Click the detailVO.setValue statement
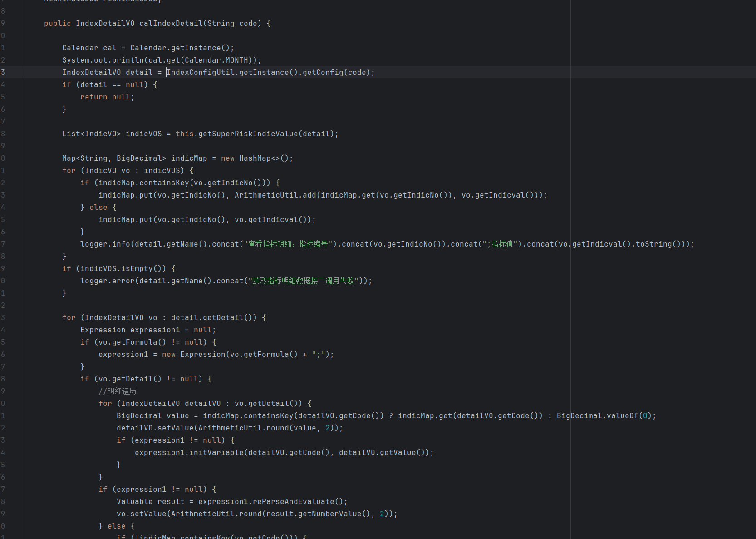Image resolution: width=756 pixels, height=539 pixels. pos(230,428)
